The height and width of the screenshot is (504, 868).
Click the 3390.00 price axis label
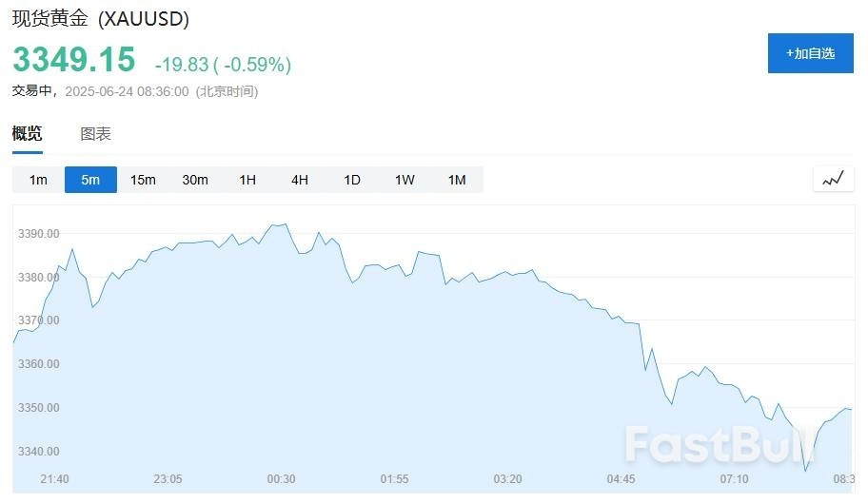pyautogui.click(x=39, y=234)
